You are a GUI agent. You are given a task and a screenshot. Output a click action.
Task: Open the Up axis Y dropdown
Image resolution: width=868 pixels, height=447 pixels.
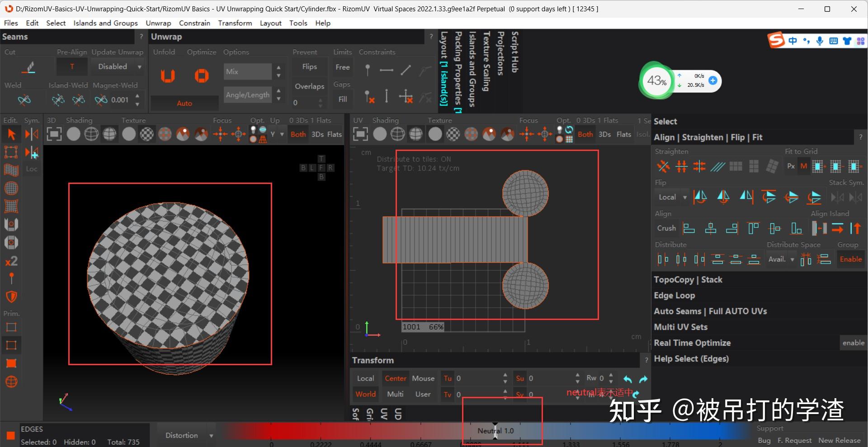(x=278, y=134)
